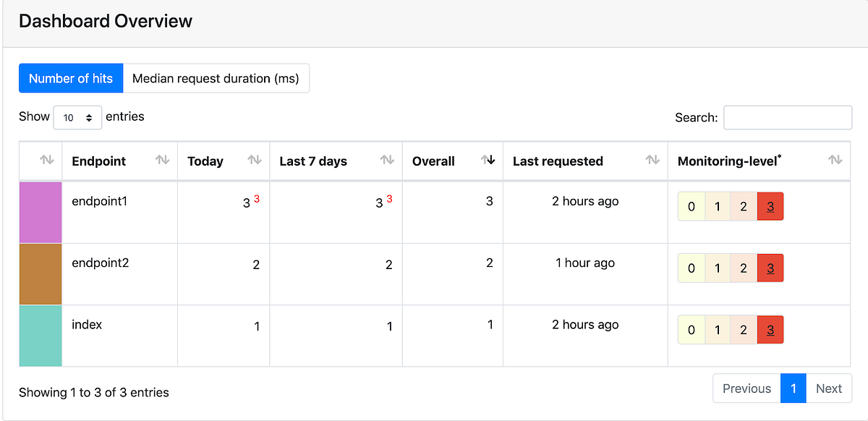This screenshot has width=868, height=421.
Task: Click the sort arrows in the Today column
Action: click(x=254, y=160)
